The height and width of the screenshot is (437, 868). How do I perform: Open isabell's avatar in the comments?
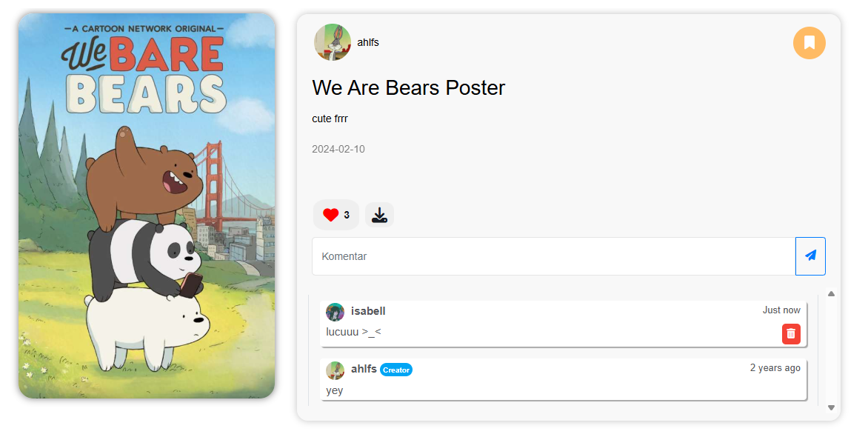[x=335, y=312]
